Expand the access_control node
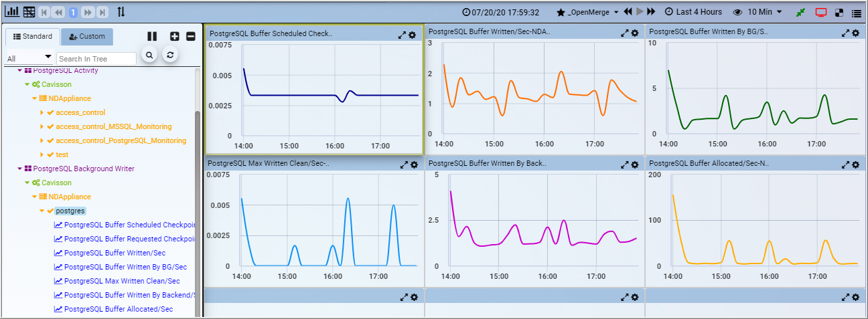Viewport: 868px width, 319px height. 42,112
